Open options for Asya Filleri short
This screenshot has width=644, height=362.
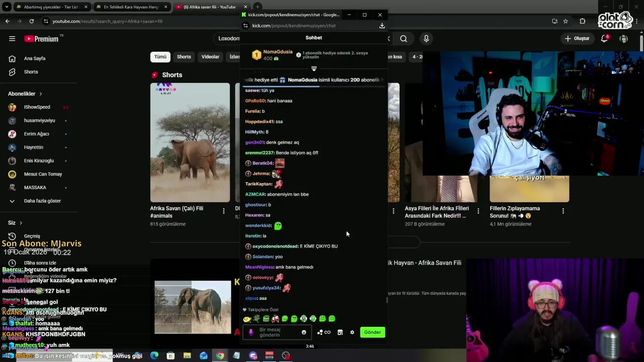click(x=478, y=211)
